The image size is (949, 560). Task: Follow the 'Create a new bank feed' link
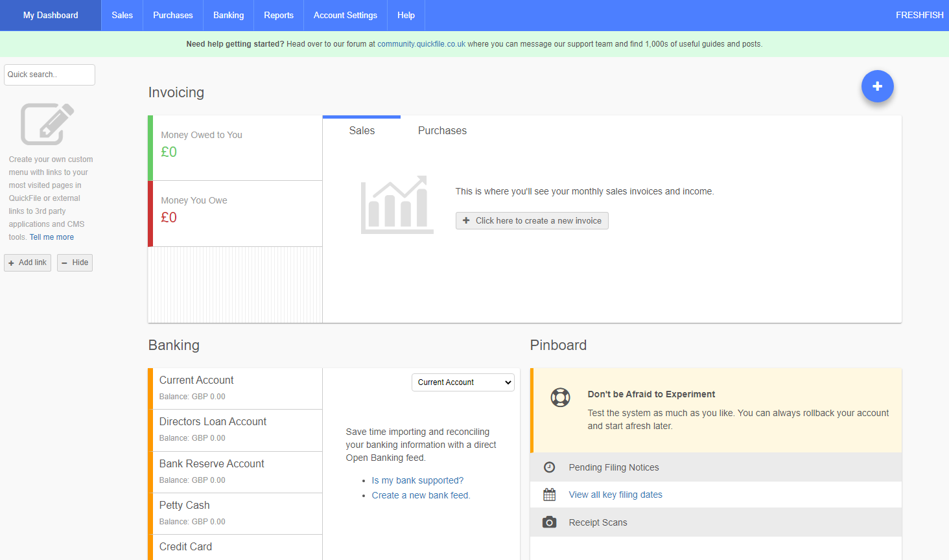[421, 495]
